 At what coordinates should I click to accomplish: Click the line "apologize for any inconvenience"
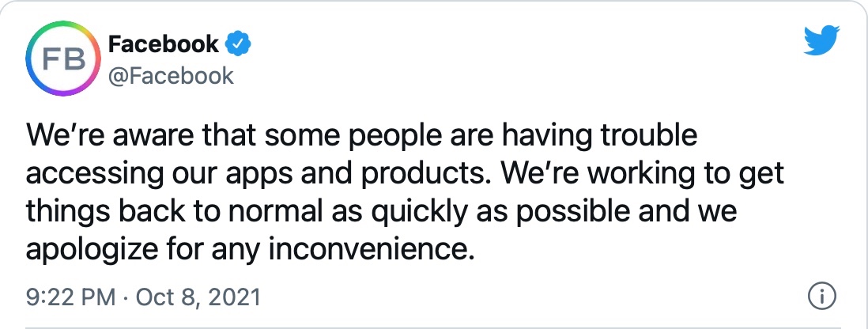click(x=252, y=250)
